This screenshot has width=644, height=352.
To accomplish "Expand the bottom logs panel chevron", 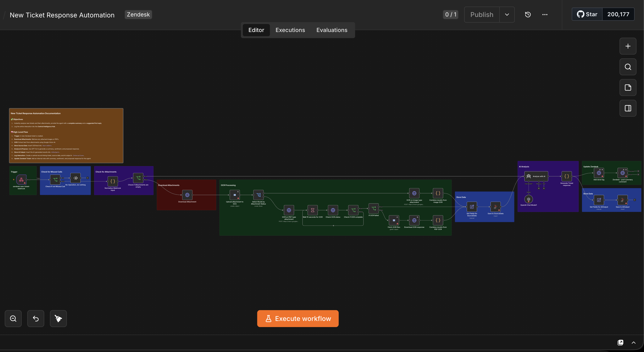I will 633,343.
